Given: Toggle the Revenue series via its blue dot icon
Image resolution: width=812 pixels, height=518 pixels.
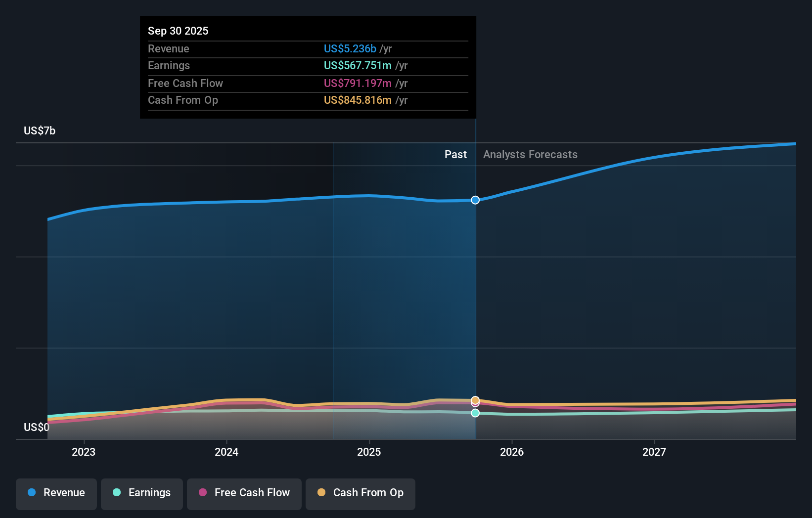Looking at the screenshot, I should [x=32, y=493].
